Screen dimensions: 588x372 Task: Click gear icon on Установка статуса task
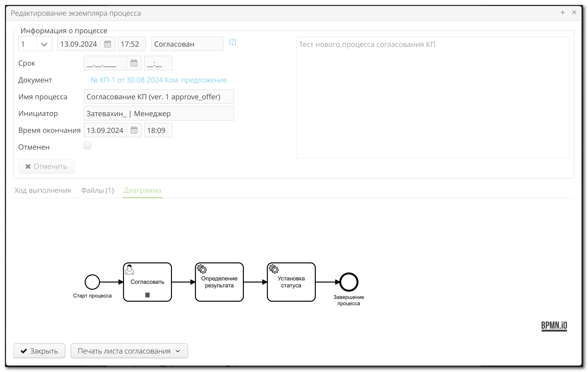274,270
